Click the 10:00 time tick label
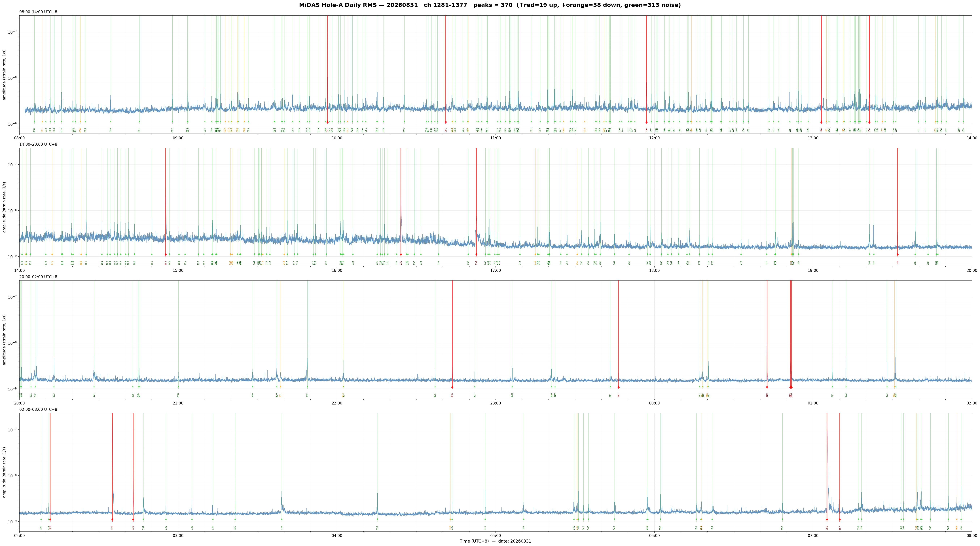The height and width of the screenshot is (546, 980). click(337, 138)
